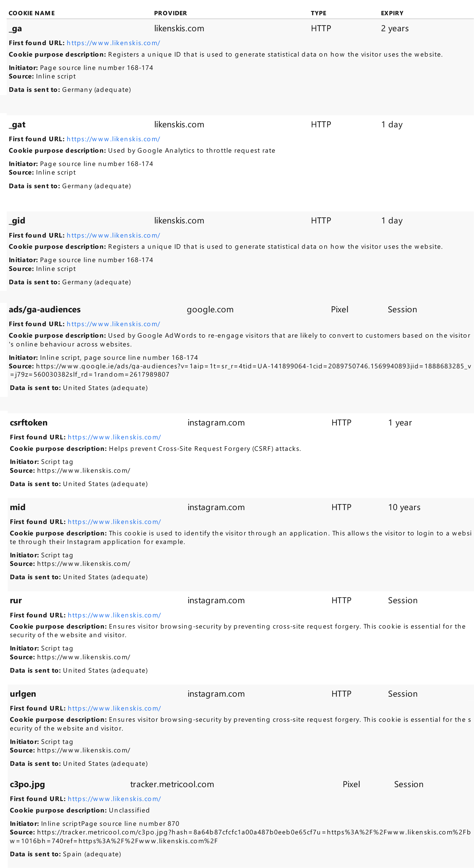474x868 pixels.
Task: Follow the rur cookie's first found URL
Action: (114, 615)
